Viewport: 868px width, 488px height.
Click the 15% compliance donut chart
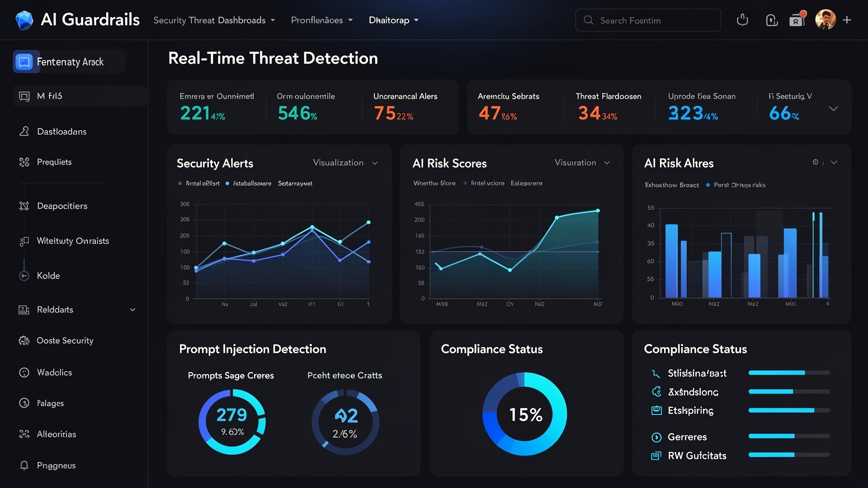(524, 414)
